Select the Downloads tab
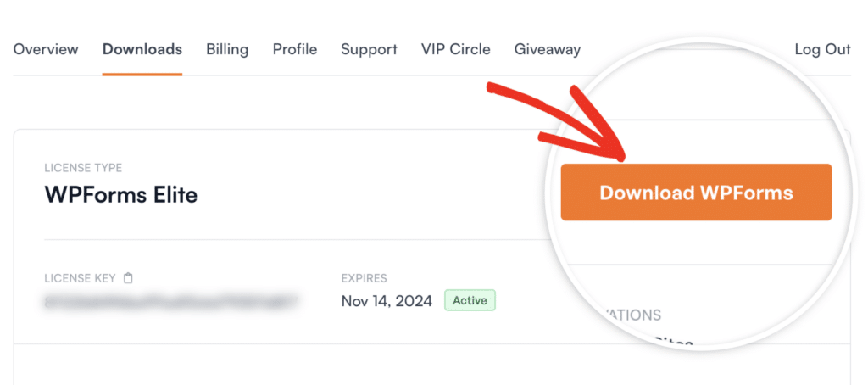Viewport: 868px width, 385px height. pyautogui.click(x=142, y=49)
